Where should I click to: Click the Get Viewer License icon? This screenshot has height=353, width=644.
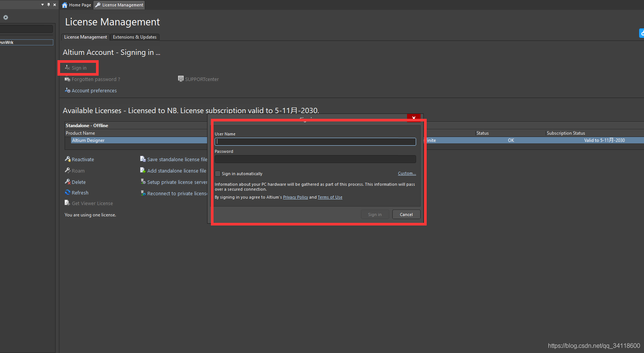click(x=67, y=203)
